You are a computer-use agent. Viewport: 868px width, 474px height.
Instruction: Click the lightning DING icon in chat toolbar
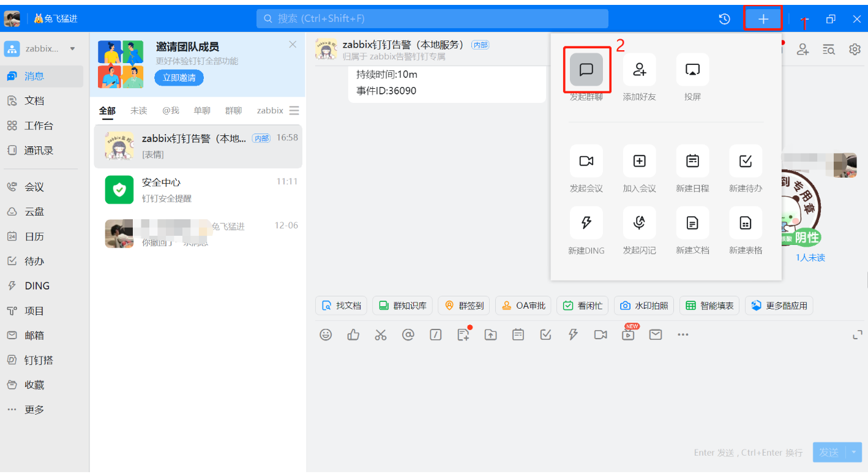[573, 334]
